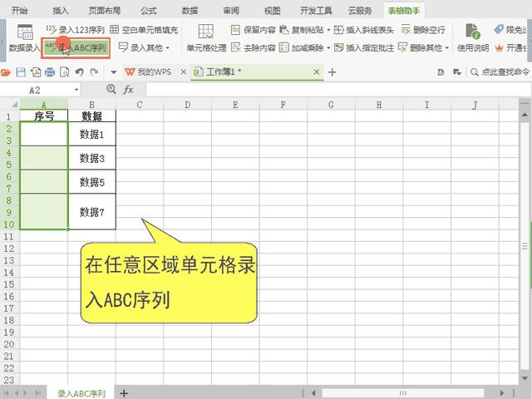Select column F header
This screenshot has width=532, height=399.
(283, 105)
